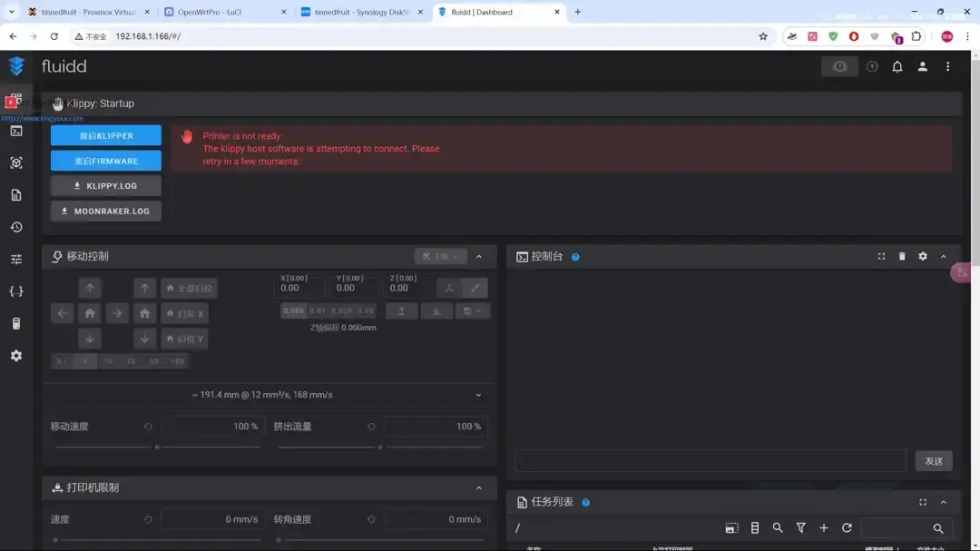Open the fluidd vertical dots menu
Image resolution: width=980 pixels, height=551 pixels.
click(x=947, y=66)
